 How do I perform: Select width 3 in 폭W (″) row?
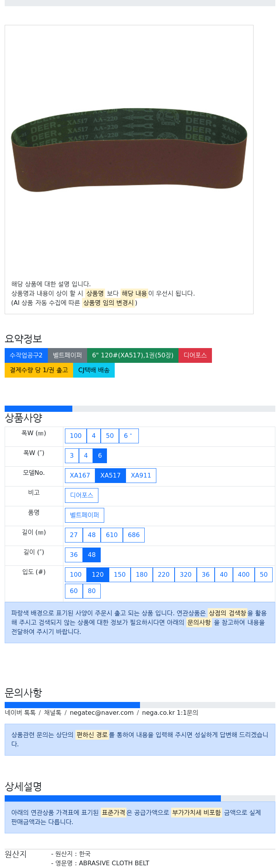[x=72, y=456]
